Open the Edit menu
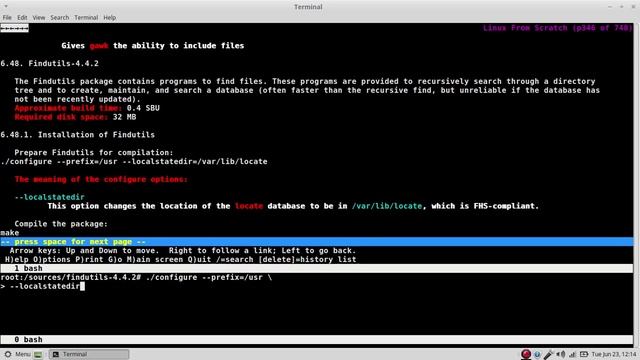Viewport: 640px width, 360px height. (x=22, y=18)
